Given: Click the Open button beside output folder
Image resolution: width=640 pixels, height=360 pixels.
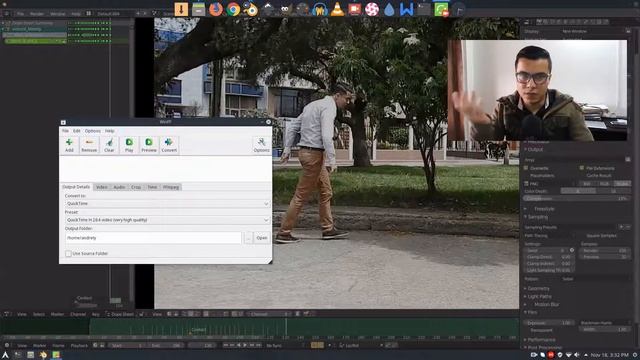Looking at the screenshot, I should pyautogui.click(x=262, y=238).
